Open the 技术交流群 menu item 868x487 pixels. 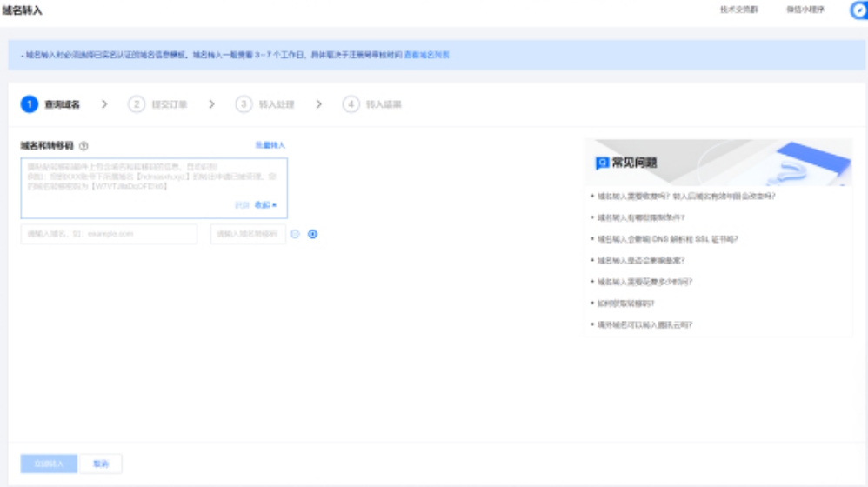pyautogui.click(x=738, y=10)
